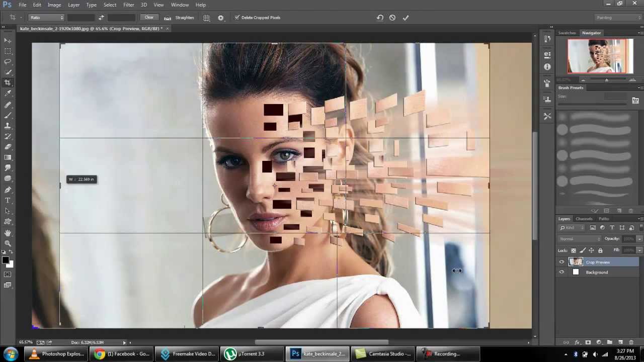Open the layer blend mode Normal dropdown
Image resolution: width=644 pixels, height=362 pixels.
[x=580, y=239]
